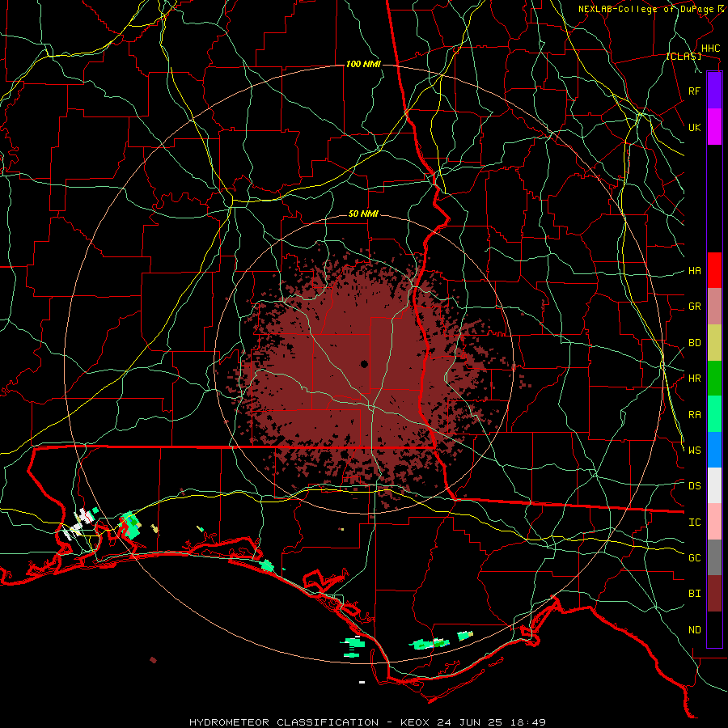
Task: Click the KEOX radar site identifier
Action: pos(414,722)
